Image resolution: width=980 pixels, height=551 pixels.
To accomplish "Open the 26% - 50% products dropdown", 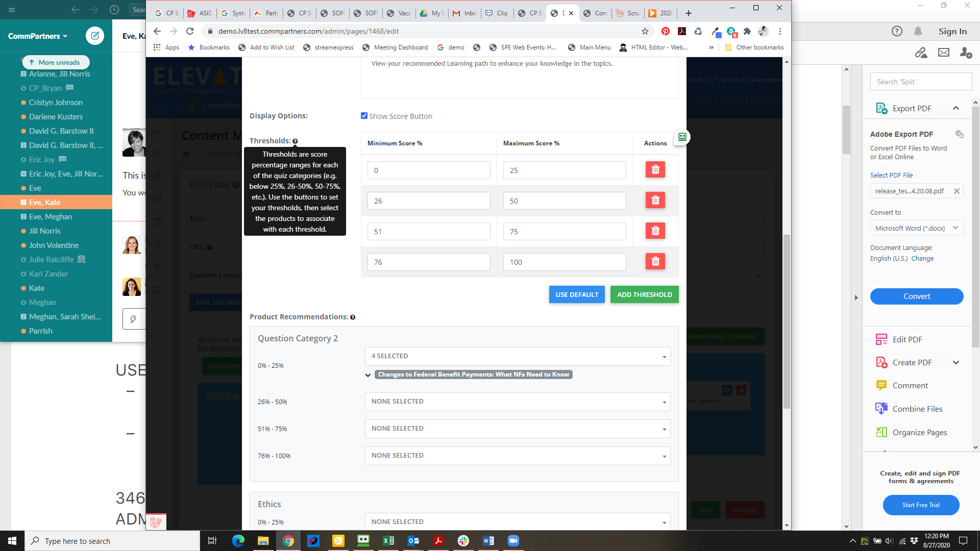I will pyautogui.click(x=517, y=402).
